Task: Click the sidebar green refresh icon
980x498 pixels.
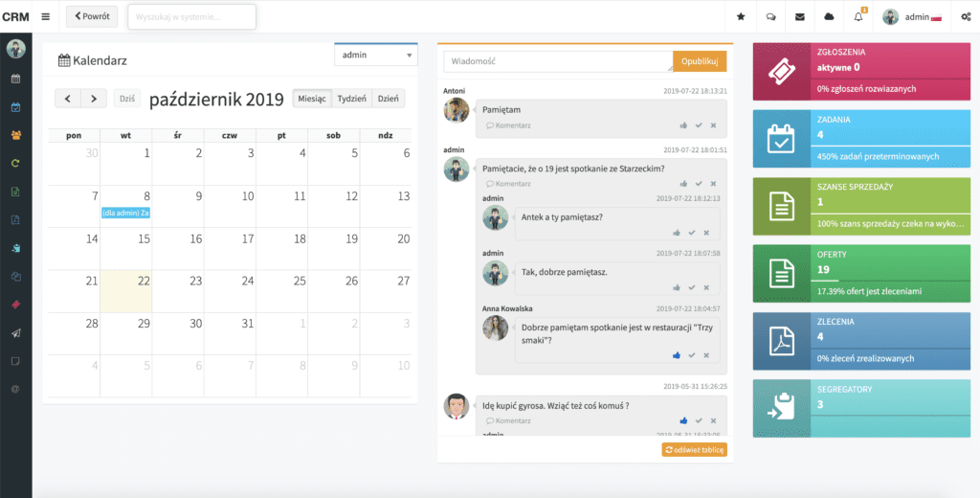Action: 15,164
